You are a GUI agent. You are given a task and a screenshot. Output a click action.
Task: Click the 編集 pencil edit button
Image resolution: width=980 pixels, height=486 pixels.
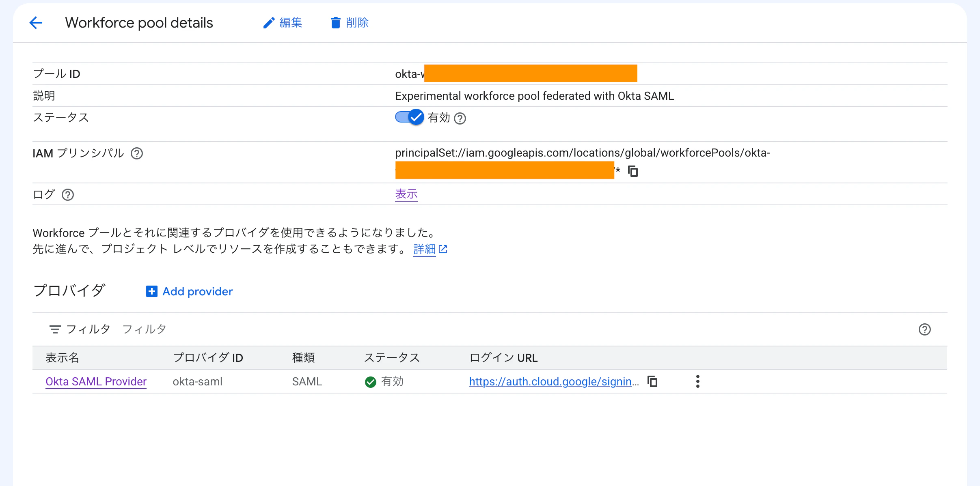pyautogui.click(x=283, y=23)
